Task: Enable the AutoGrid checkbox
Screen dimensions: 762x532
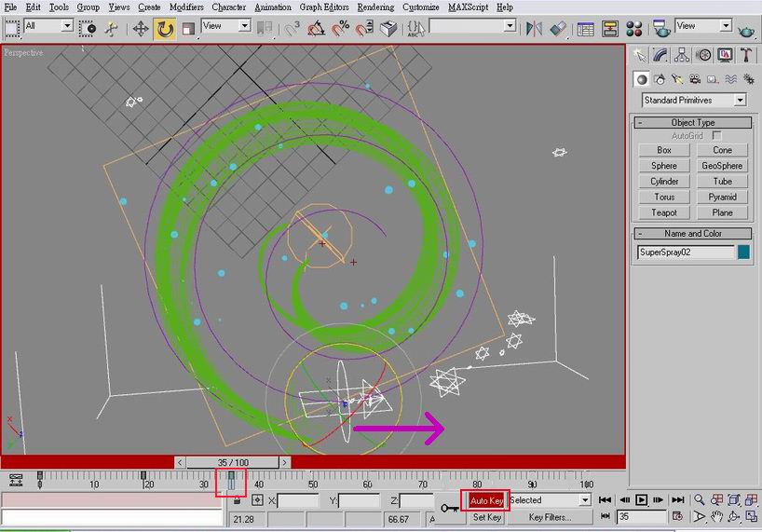Action: (716, 136)
